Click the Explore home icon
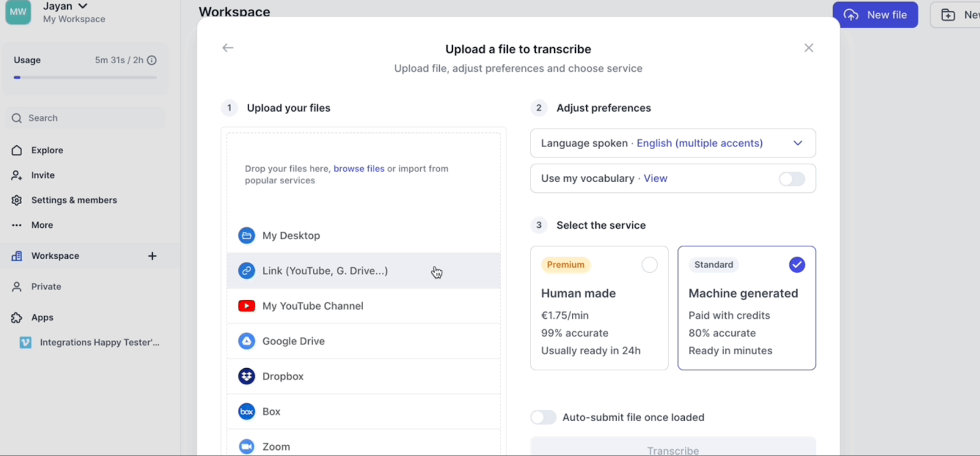This screenshot has height=456, width=980. pyautogui.click(x=17, y=150)
